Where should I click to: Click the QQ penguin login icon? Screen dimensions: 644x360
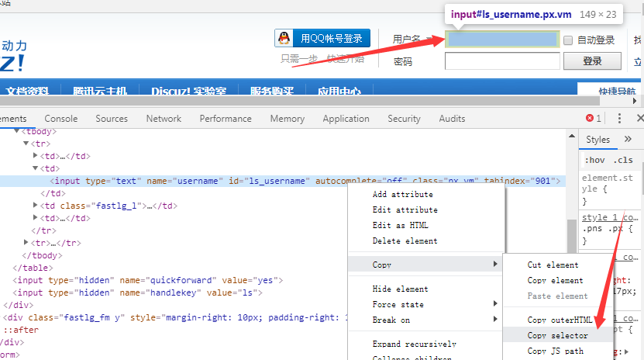tap(284, 38)
